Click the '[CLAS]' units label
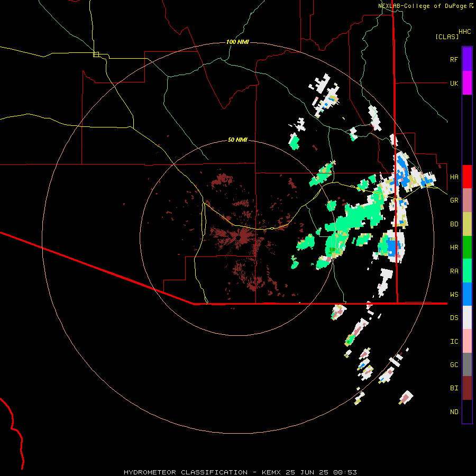 coord(447,36)
